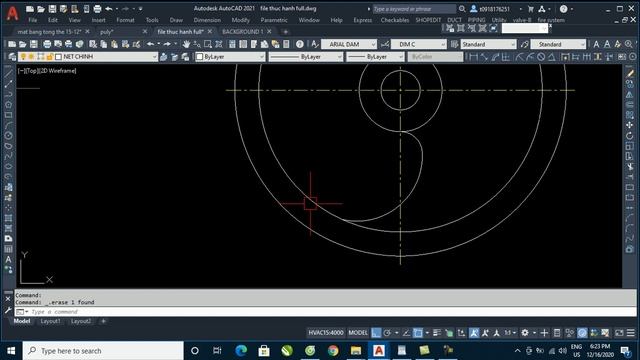Click the Pan hand tool
This screenshot has height=360, width=640.
[x=186, y=44]
